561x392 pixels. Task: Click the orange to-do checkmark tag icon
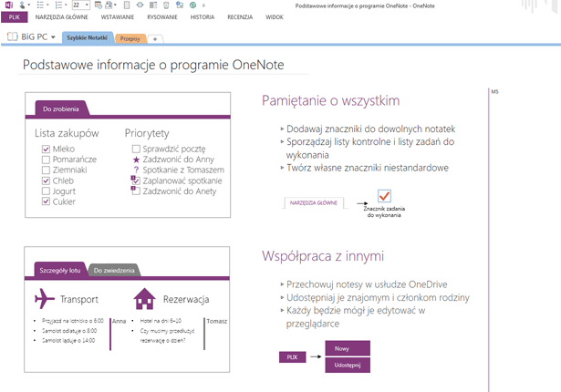tap(384, 196)
